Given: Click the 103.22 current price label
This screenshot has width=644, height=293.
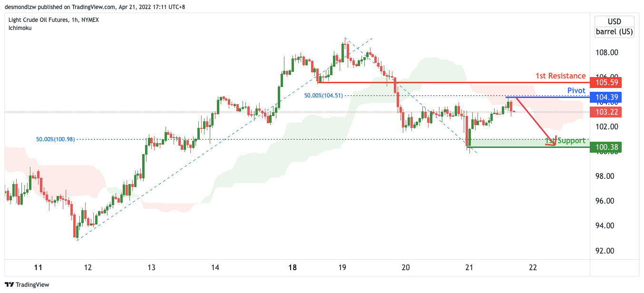Looking at the screenshot, I should pyautogui.click(x=606, y=112).
